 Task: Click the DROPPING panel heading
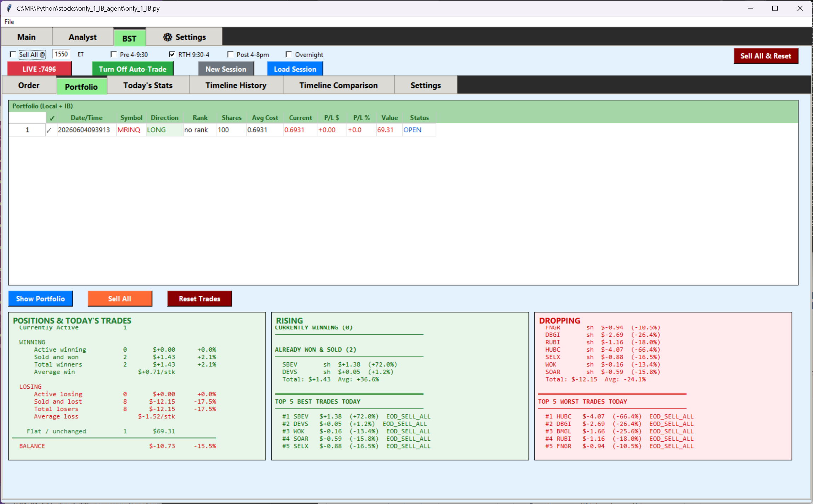click(559, 321)
